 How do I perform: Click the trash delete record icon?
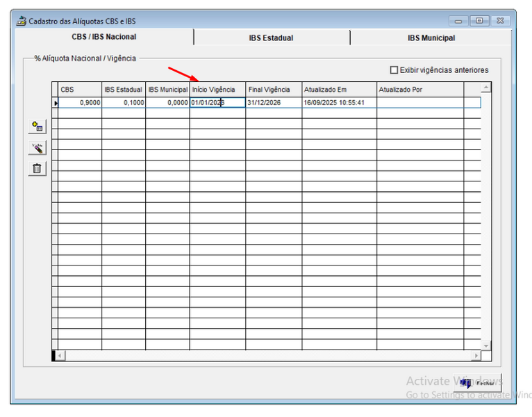(x=37, y=168)
